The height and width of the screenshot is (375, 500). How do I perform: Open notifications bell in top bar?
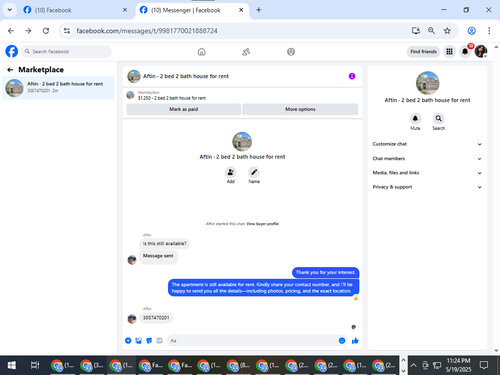[465, 51]
